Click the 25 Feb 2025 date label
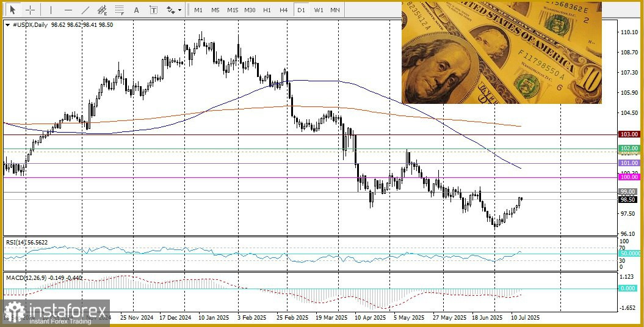Screen dimensions: 644x327 292,318
